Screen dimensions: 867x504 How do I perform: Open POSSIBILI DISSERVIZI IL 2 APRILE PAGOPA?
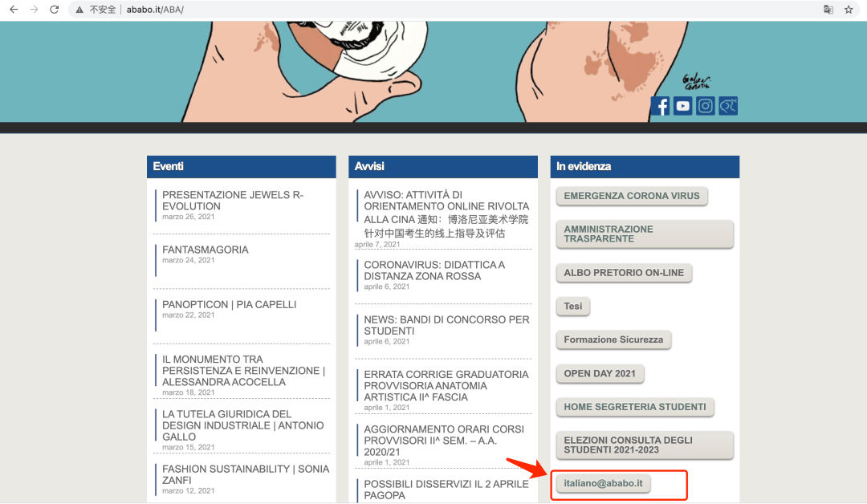click(x=446, y=490)
